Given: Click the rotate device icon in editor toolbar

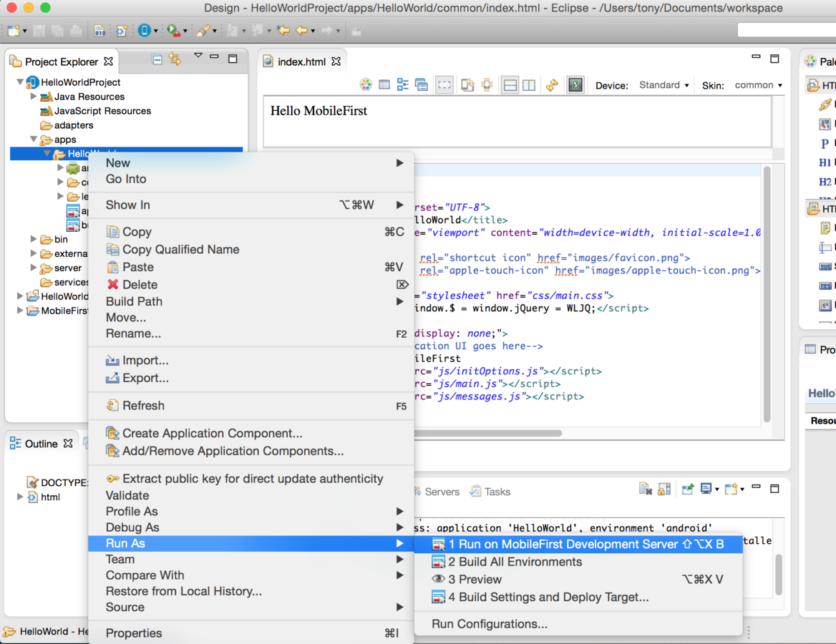Looking at the screenshot, I should tap(467, 84).
